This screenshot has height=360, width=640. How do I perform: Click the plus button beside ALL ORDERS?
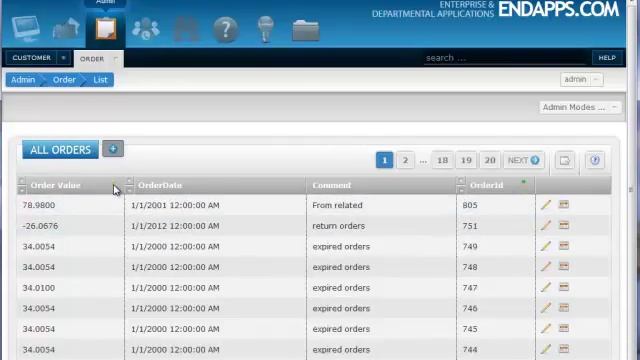[113, 149]
